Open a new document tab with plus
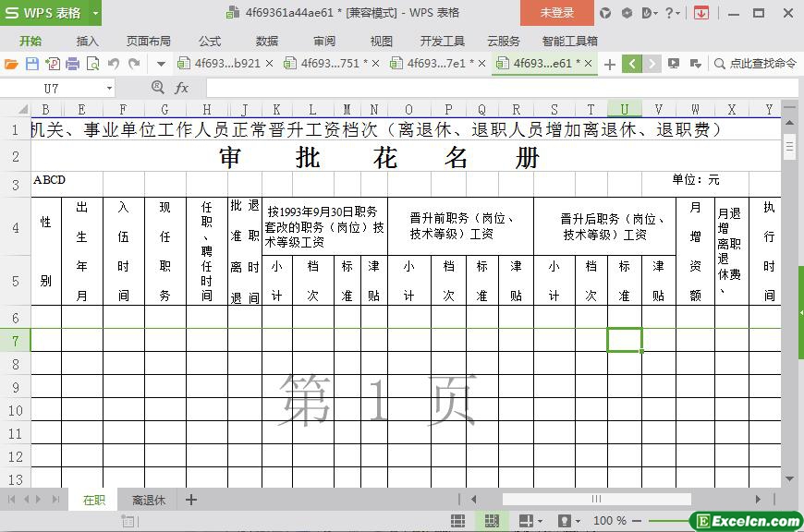The height and width of the screenshot is (532, 804). point(609,64)
